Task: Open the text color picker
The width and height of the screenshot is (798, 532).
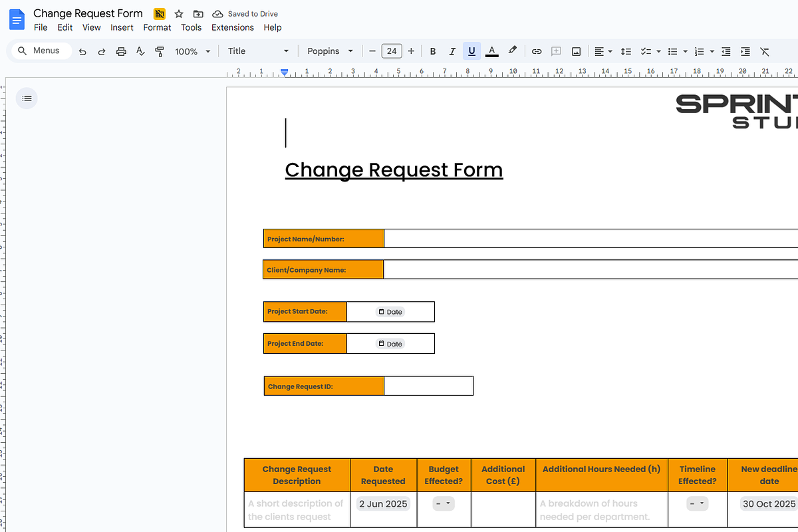Action: click(x=491, y=51)
